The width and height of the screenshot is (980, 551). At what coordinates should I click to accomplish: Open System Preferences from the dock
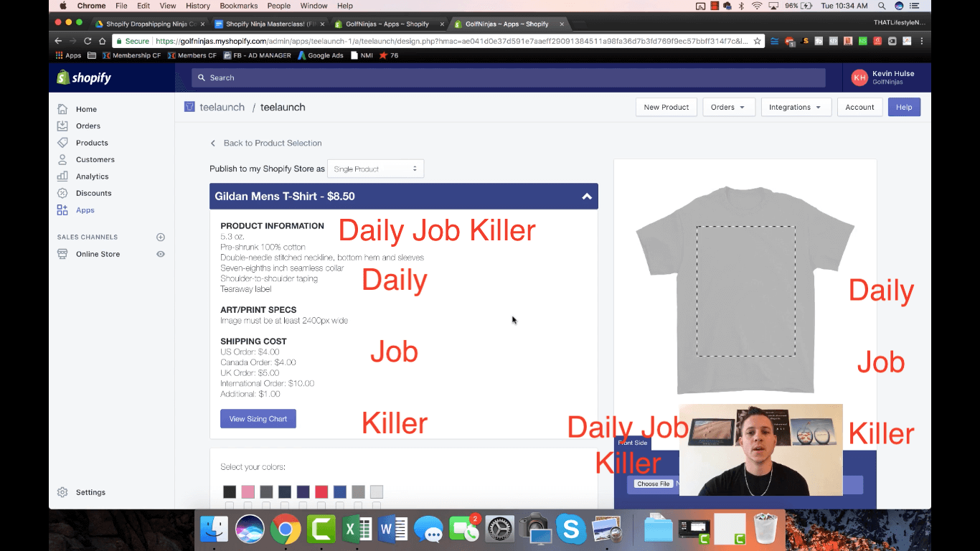click(499, 530)
